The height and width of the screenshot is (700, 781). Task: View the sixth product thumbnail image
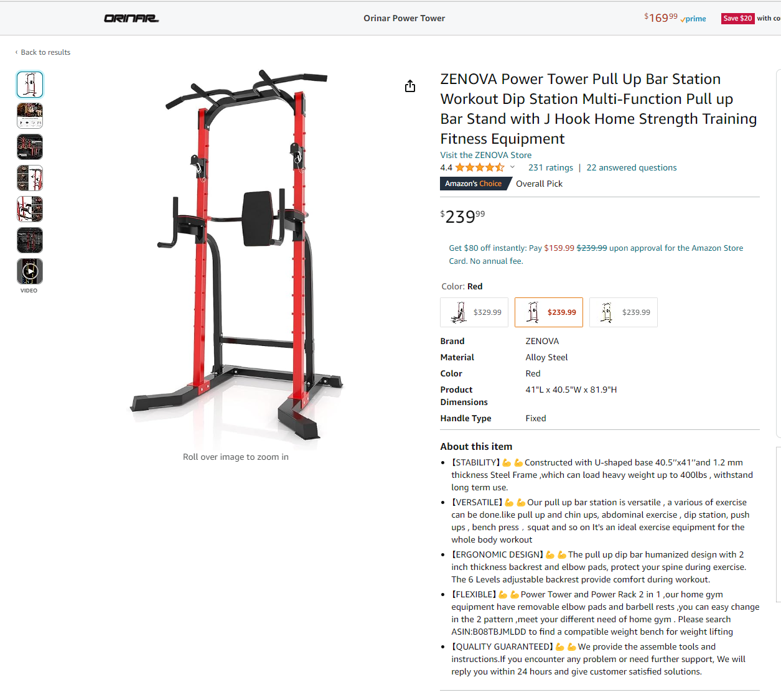pyautogui.click(x=30, y=240)
